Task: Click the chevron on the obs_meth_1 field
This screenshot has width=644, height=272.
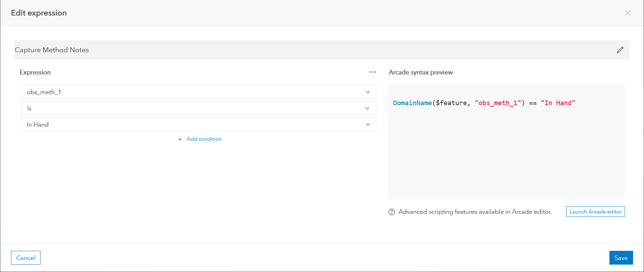Action: [x=367, y=92]
